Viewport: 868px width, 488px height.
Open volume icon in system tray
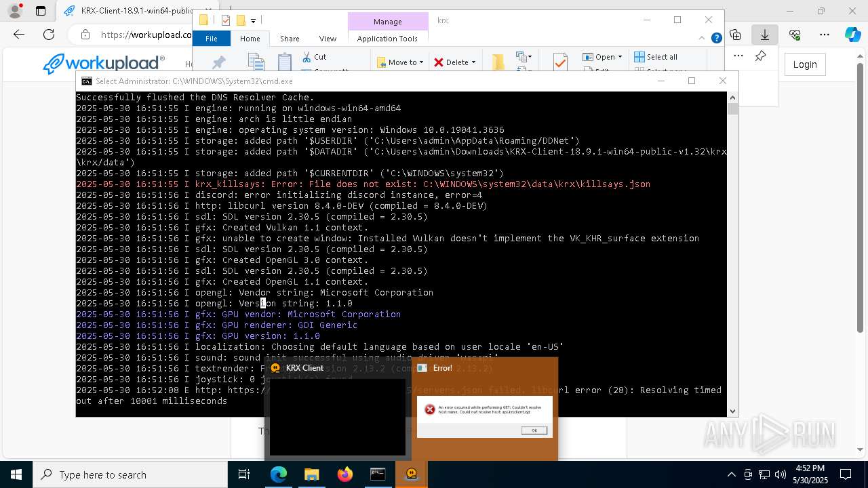point(781,474)
